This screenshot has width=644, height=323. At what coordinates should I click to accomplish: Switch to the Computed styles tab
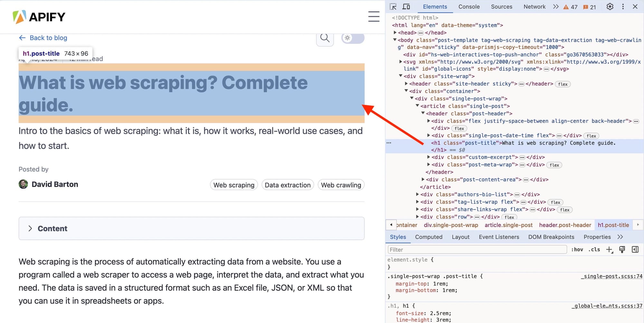[429, 237]
